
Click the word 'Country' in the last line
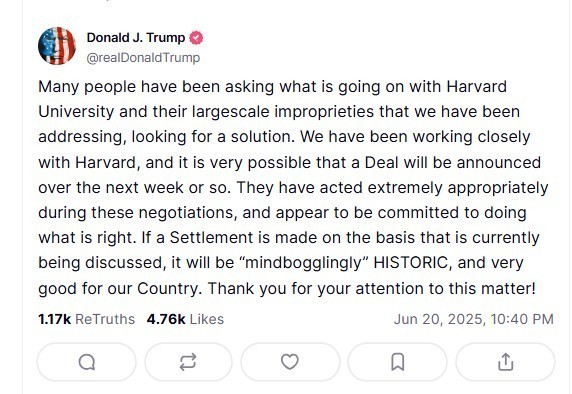[169, 289]
